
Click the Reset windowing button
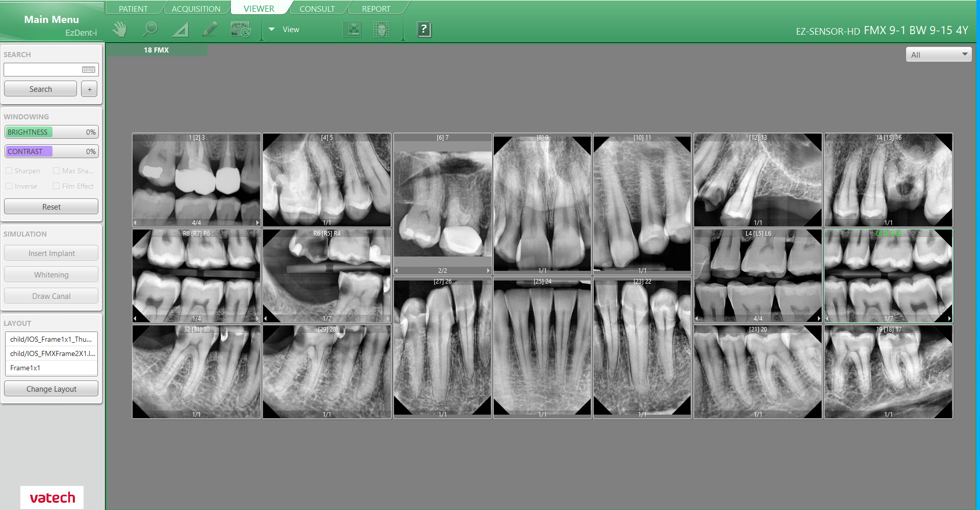click(51, 207)
